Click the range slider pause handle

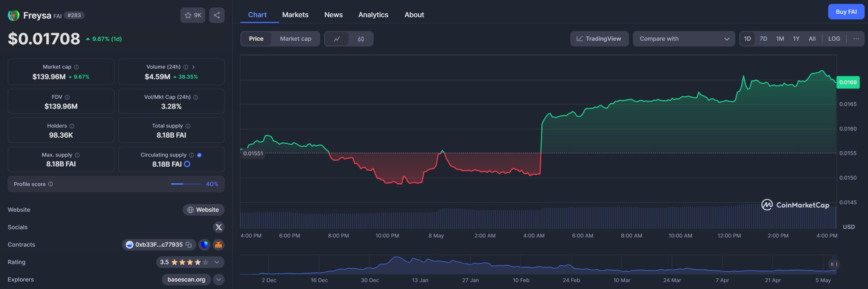pos(834,264)
